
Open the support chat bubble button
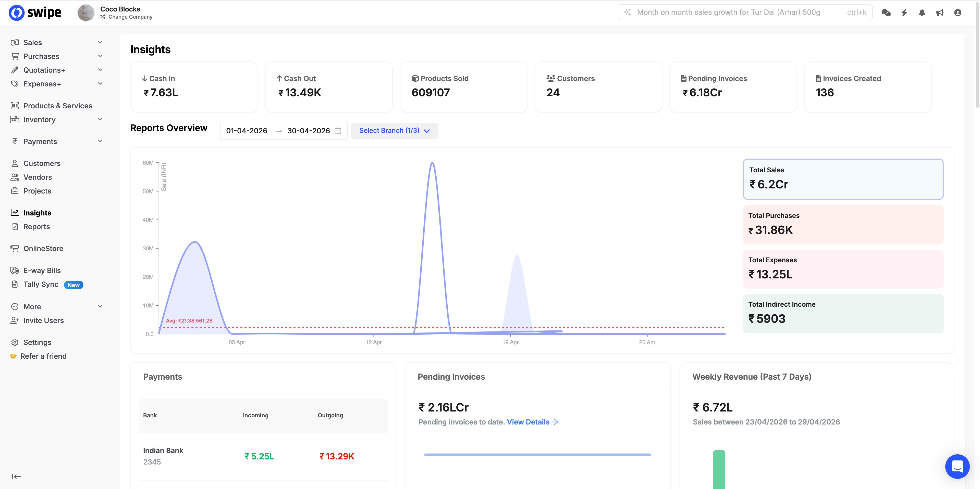point(957,466)
